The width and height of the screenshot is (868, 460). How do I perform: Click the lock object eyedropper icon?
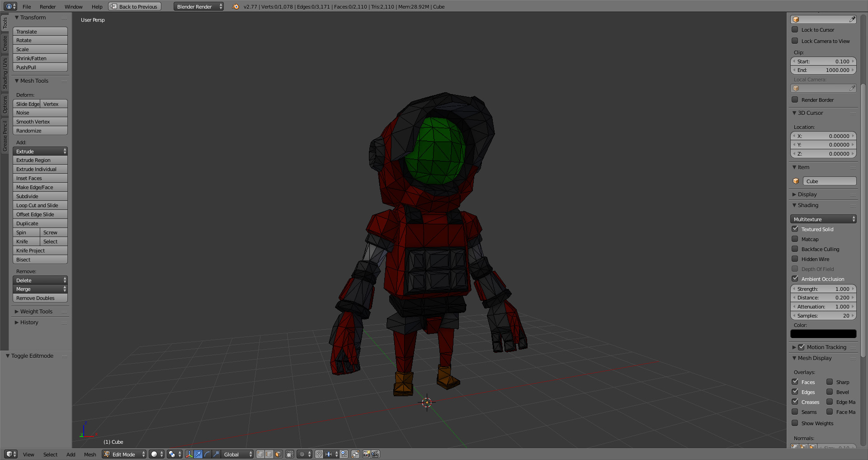point(852,19)
